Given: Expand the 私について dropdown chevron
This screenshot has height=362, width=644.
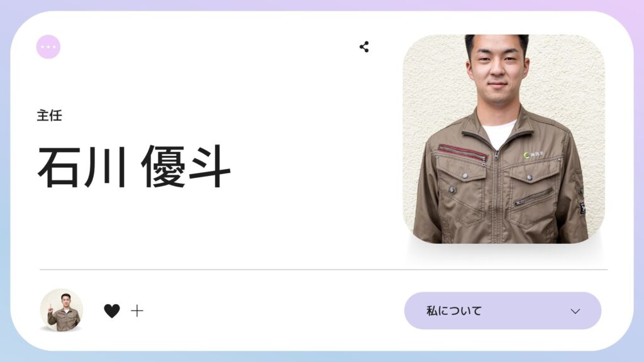Looking at the screenshot, I should (575, 311).
